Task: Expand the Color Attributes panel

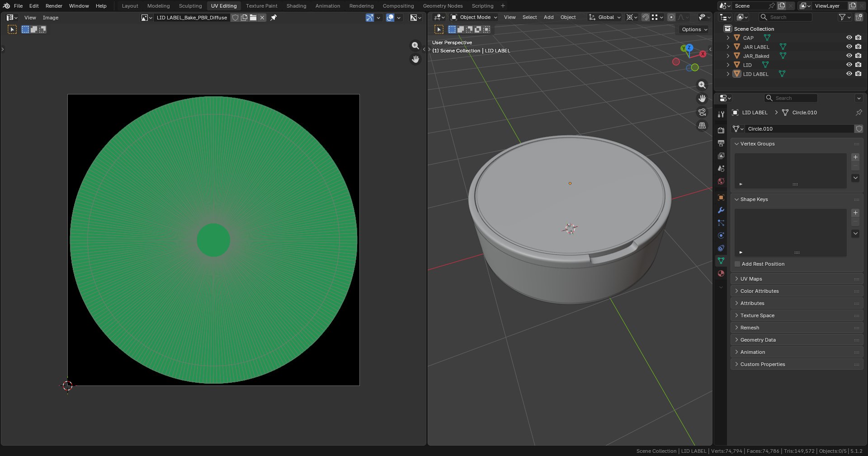Action: 797,291
